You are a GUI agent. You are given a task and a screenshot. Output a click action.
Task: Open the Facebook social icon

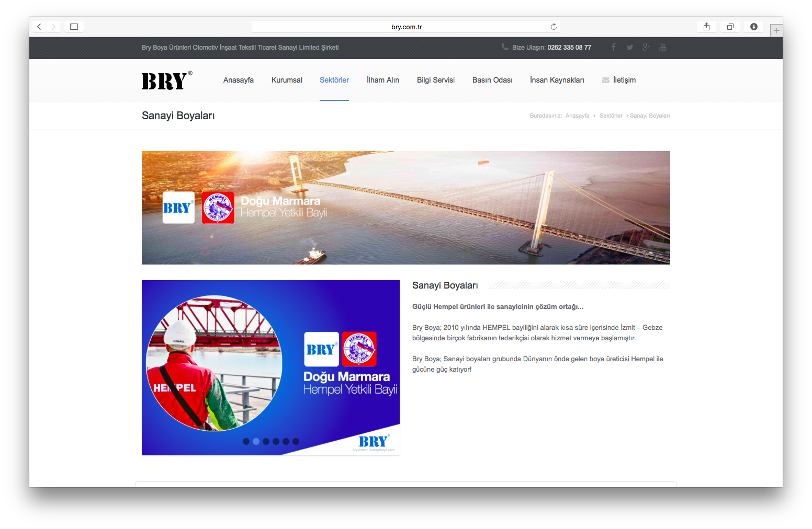click(x=614, y=47)
